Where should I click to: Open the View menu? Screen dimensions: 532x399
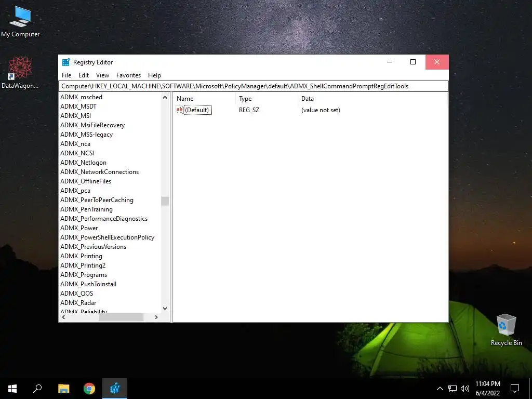coord(102,75)
